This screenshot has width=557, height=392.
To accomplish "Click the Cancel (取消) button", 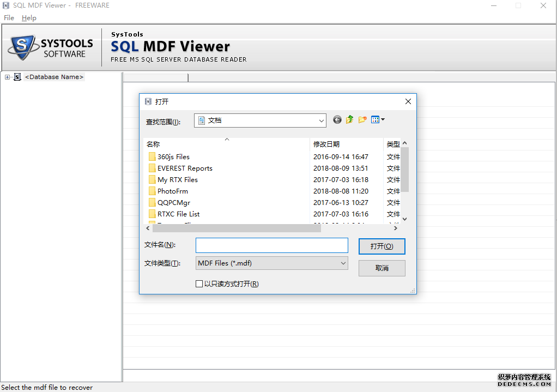I will coord(382,268).
